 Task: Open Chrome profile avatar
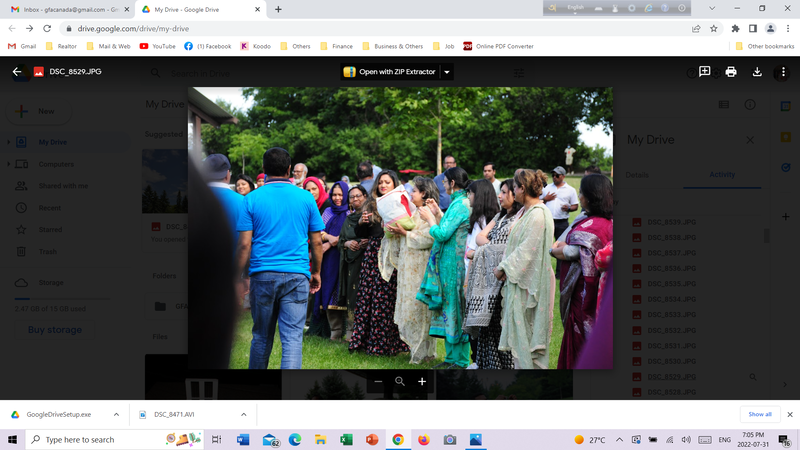point(770,29)
